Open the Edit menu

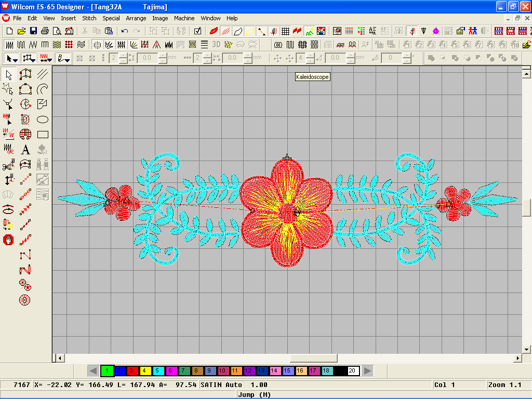[32, 18]
